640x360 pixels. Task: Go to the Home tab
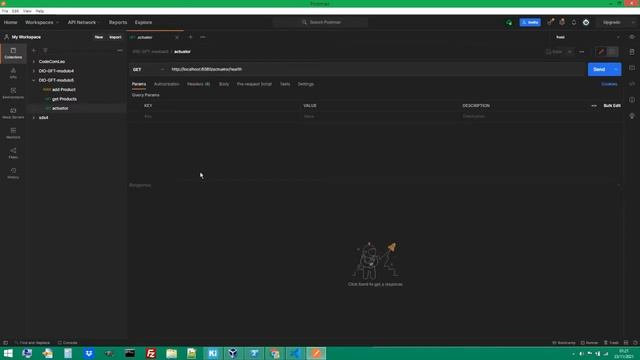point(11,22)
